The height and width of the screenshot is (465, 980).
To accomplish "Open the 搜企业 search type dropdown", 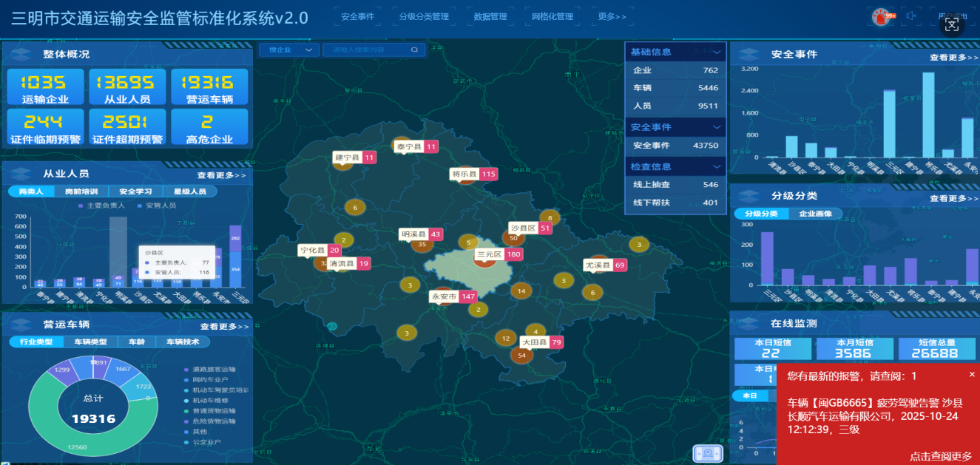I will [x=288, y=50].
